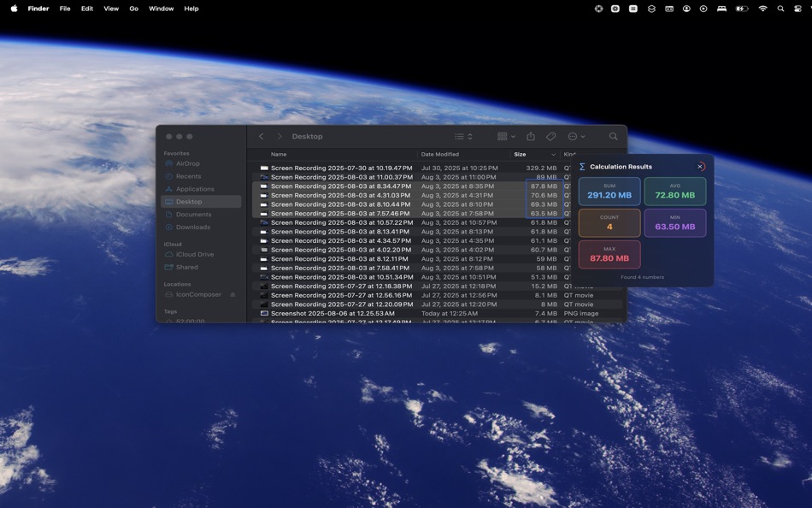Image resolution: width=812 pixels, height=508 pixels.
Task: Go forward in Finder window
Action: 279,136
